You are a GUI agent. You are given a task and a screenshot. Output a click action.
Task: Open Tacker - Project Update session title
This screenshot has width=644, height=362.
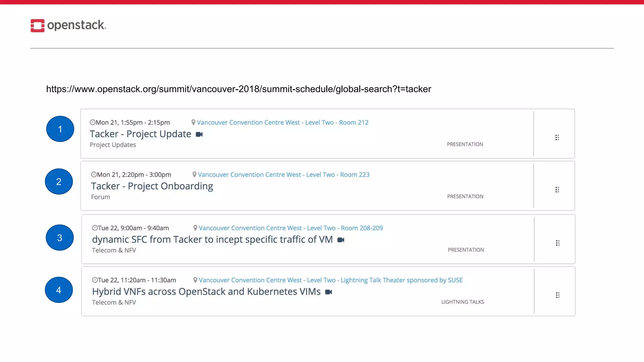point(140,134)
